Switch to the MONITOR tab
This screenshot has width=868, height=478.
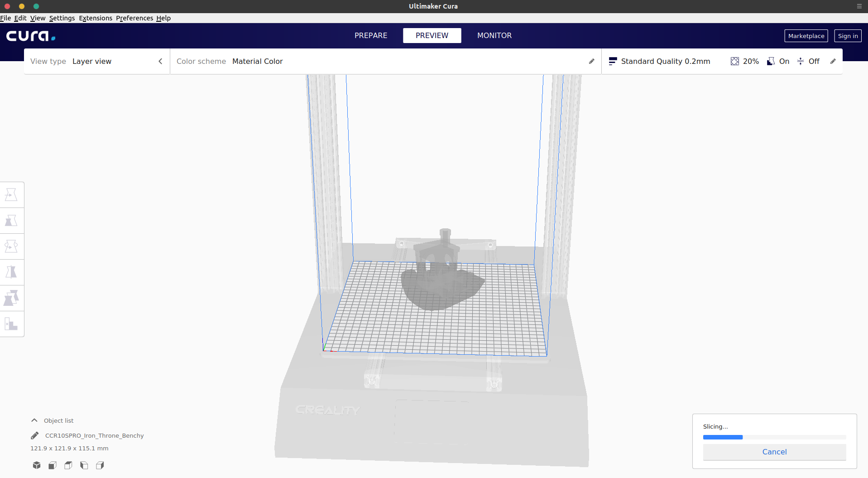(x=494, y=35)
